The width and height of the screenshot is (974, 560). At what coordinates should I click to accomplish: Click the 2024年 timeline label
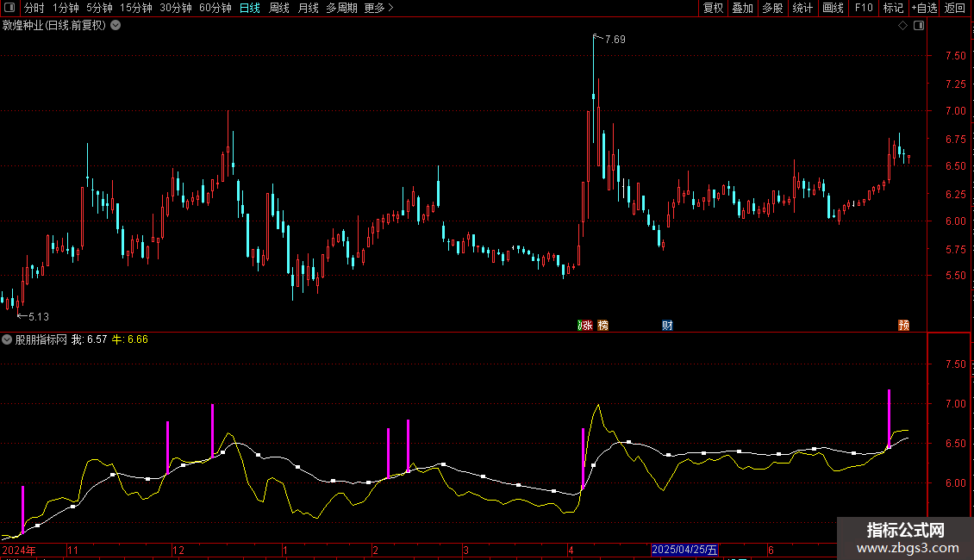[19, 550]
